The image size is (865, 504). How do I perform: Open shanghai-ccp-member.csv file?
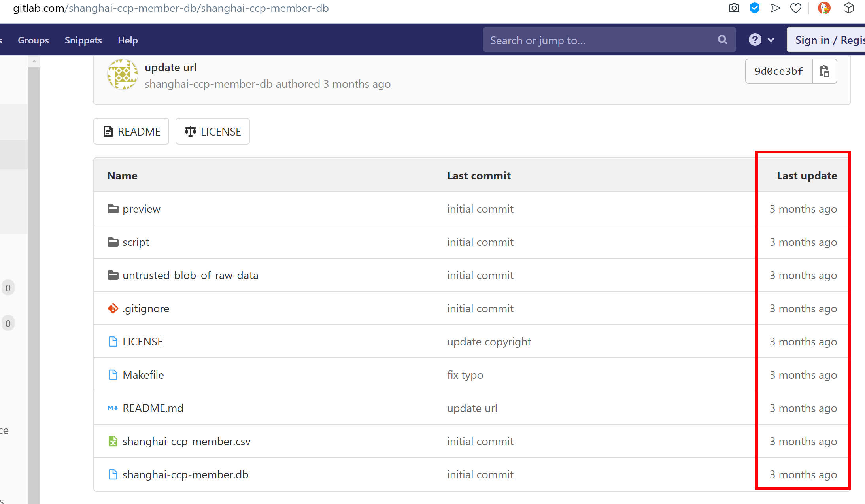coord(187,441)
